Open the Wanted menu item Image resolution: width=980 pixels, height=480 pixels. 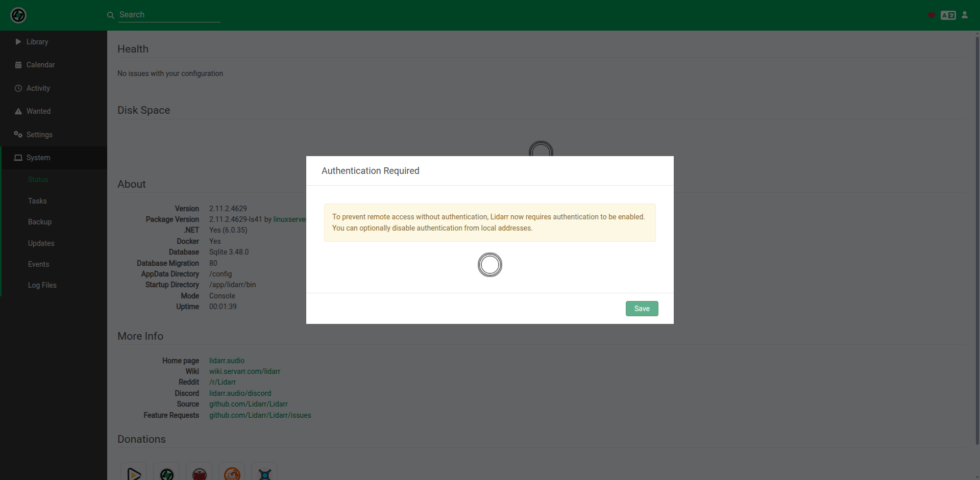[x=54, y=111]
